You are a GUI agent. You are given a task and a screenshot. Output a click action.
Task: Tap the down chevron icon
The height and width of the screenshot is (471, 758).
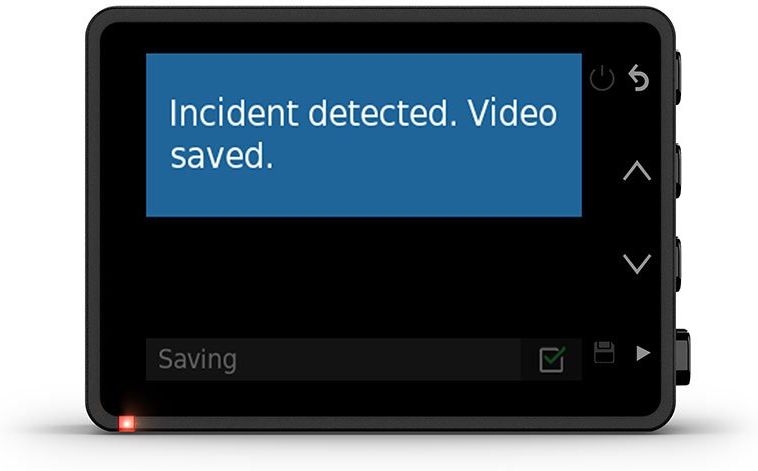click(x=637, y=264)
